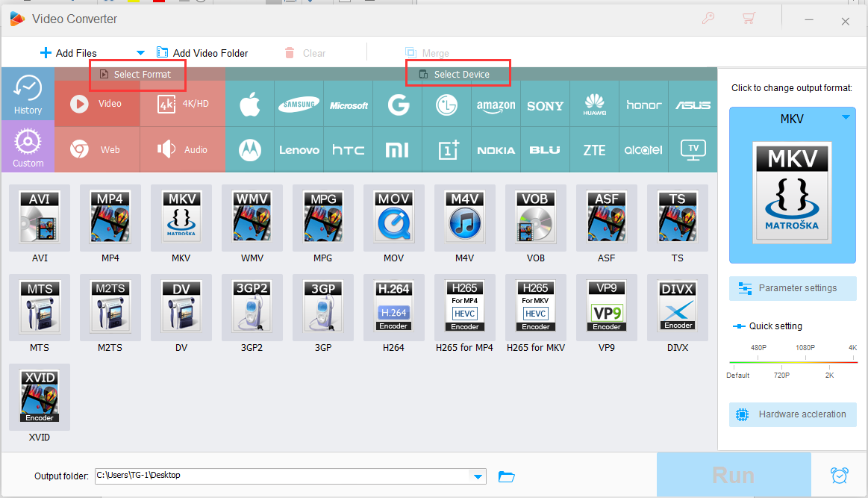Pick the VP9 encoder format

point(606,308)
